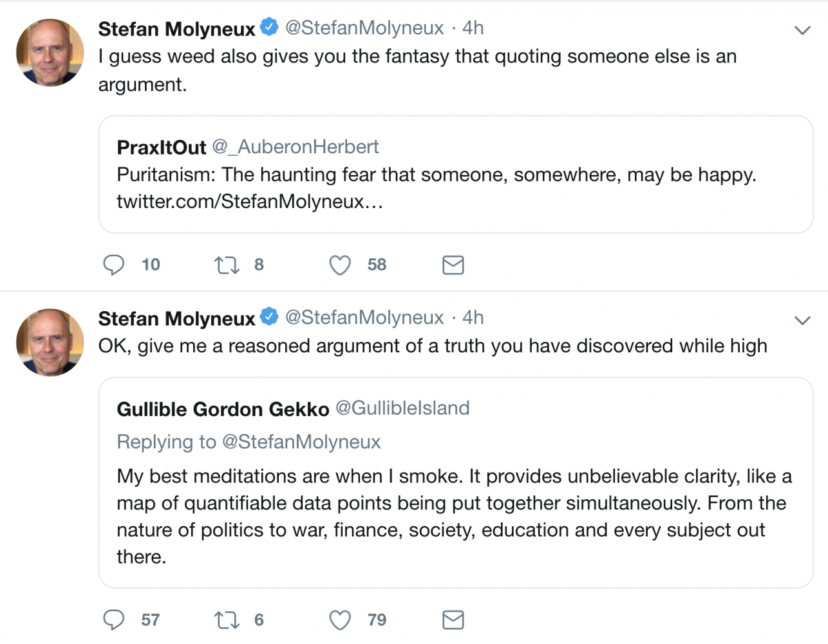Like the second tweet with 79 likes
Viewport: 828px width, 644px height.
(340, 620)
